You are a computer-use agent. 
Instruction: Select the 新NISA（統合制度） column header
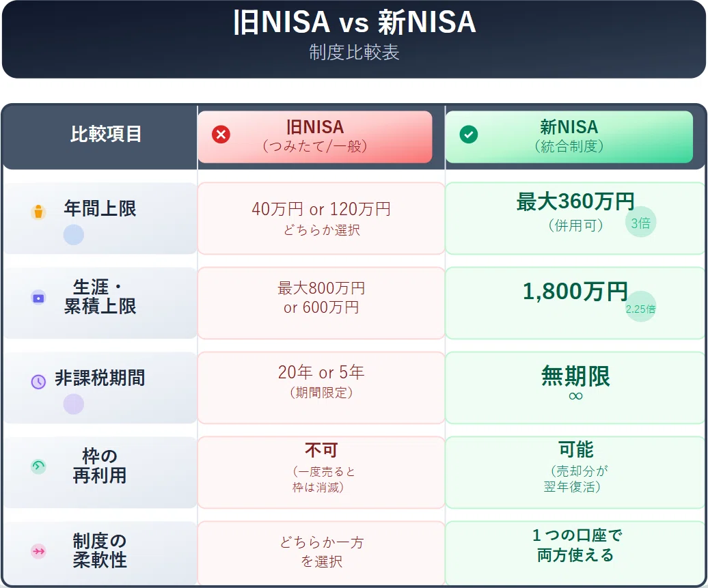[x=569, y=137]
